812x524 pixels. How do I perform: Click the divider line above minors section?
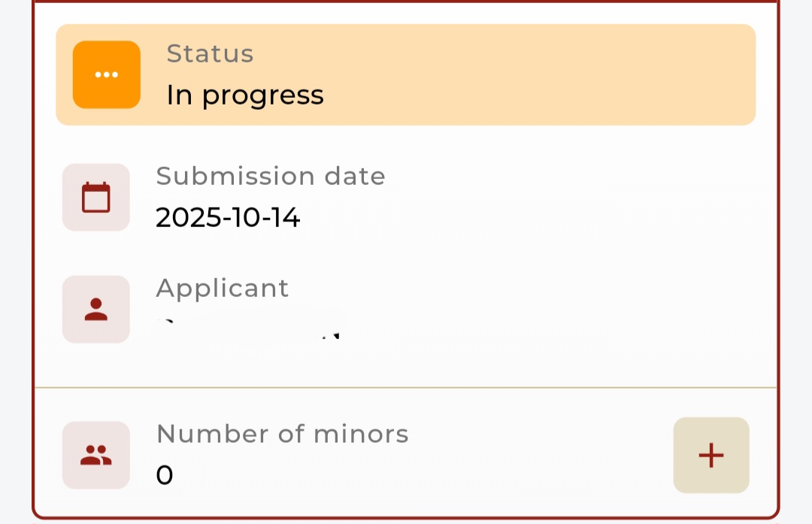pyautogui.click(x=406, y=388)
